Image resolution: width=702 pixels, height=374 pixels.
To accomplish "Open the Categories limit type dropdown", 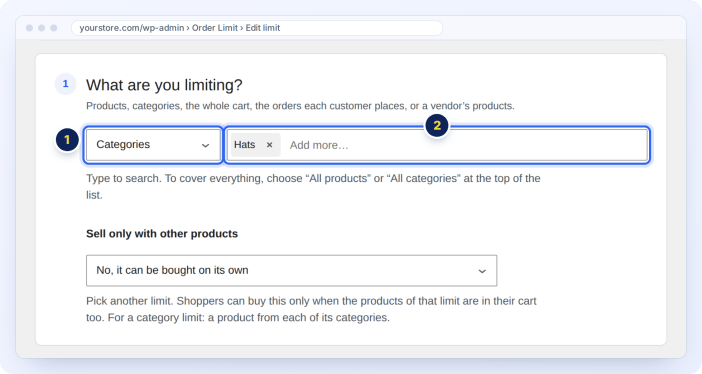I will click(x=154, y=145).
